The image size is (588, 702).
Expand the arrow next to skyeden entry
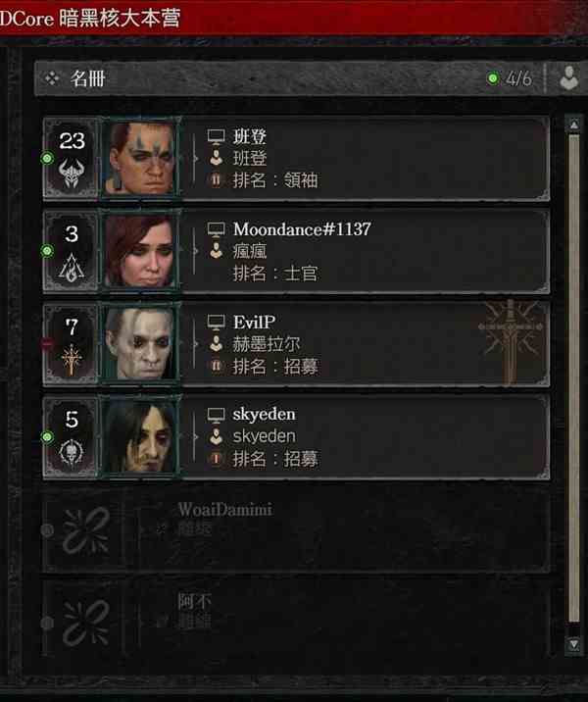pyautogui.click(x=196, y=436)
